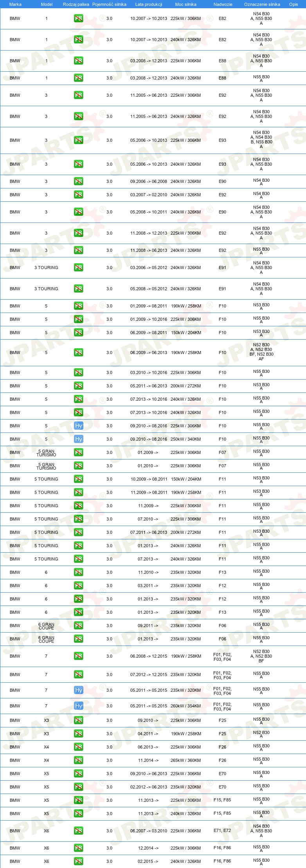This screenshot has width=306, height=868.
Task: Click petrol icon in 3 TOURING 05.2008 row
Action: coord(79,289)
